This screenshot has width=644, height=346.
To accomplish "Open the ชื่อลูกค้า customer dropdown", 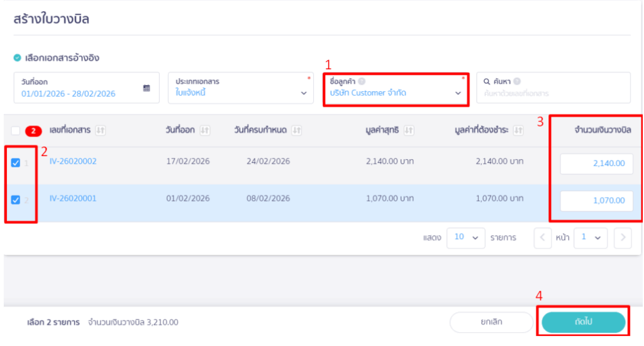I will pos(396,88).
